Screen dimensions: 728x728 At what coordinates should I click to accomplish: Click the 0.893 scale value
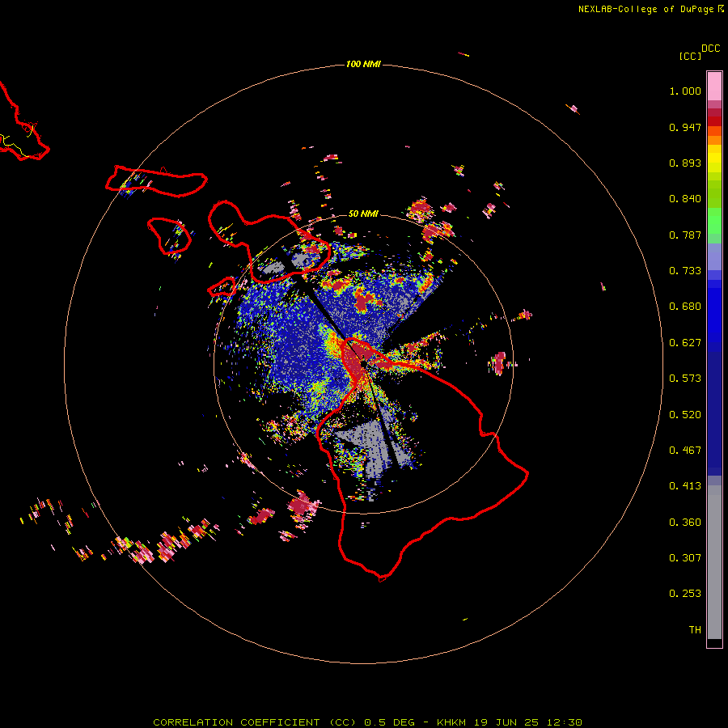point(685,163)
